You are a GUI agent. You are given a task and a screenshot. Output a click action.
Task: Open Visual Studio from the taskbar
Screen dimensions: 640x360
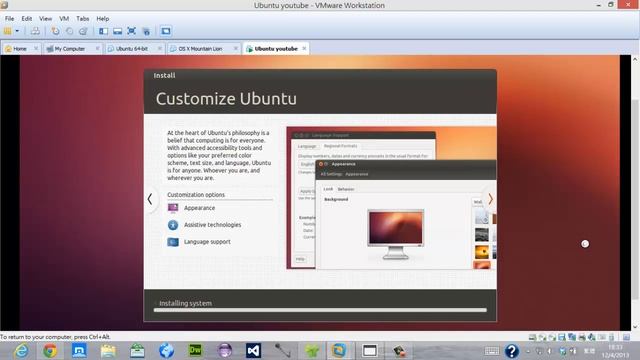click(x=253, y=351)
